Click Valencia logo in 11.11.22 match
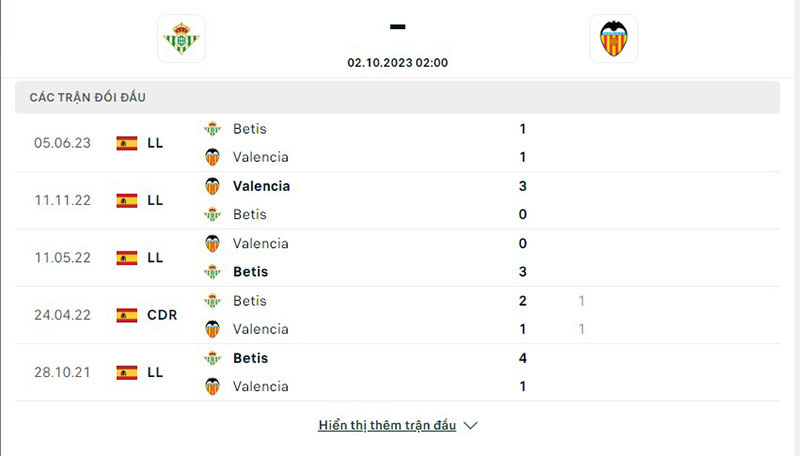 click(212, 186)
